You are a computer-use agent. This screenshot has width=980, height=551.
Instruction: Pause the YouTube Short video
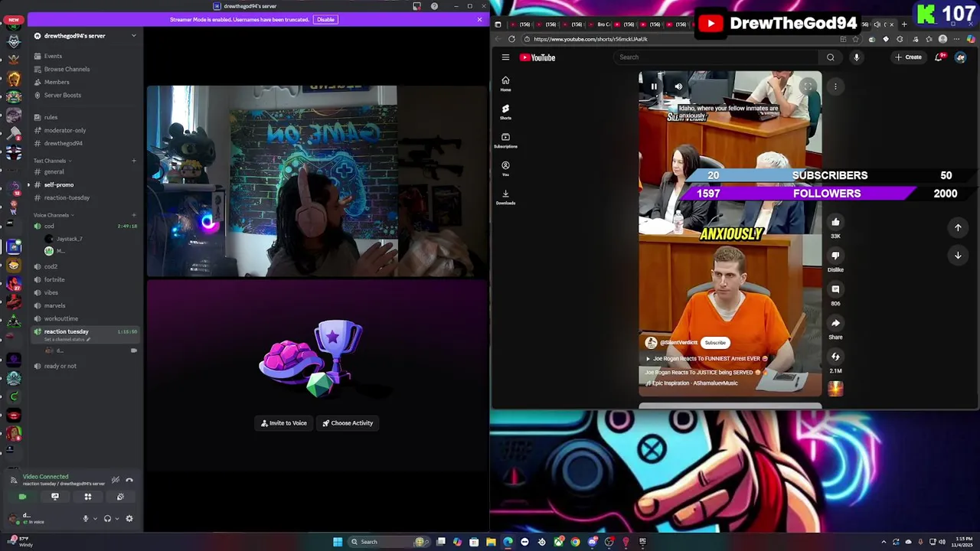(654, 86)
